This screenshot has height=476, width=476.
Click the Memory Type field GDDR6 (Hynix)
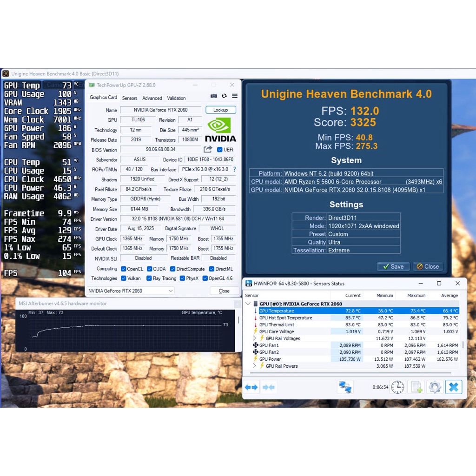click(x=145, y=199)
